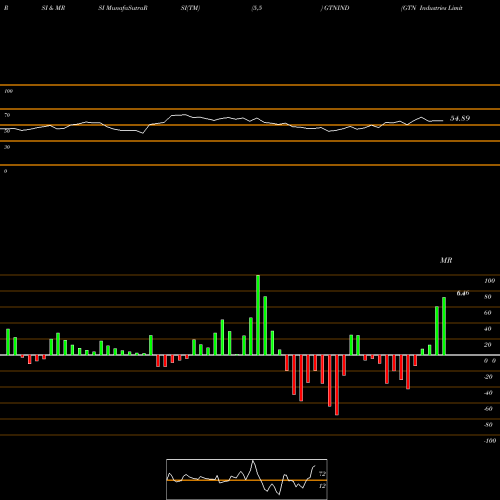Open the mini RSI thumbnail chart
The height and width of the screenshot is (500, 500).
(x=247, y=479)
